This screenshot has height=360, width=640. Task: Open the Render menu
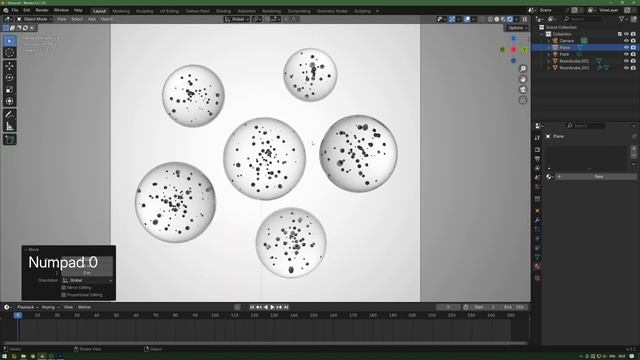click(x=42, y=10)
